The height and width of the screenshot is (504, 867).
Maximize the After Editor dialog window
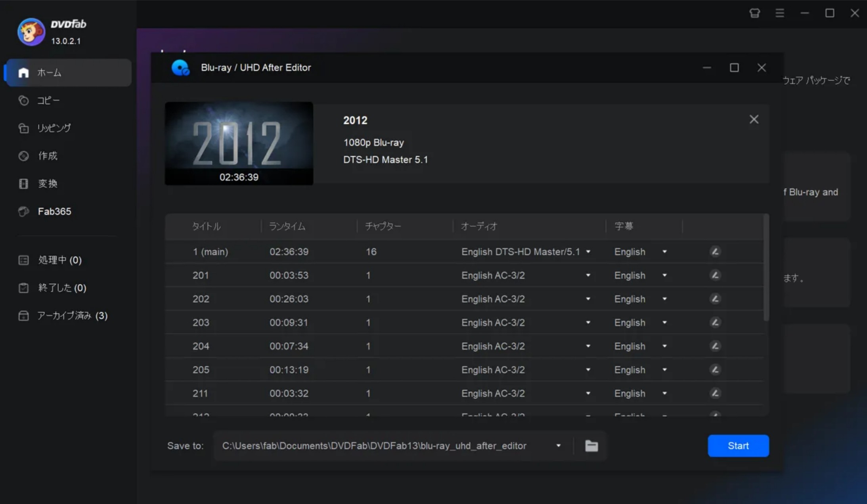click(734, 68)
